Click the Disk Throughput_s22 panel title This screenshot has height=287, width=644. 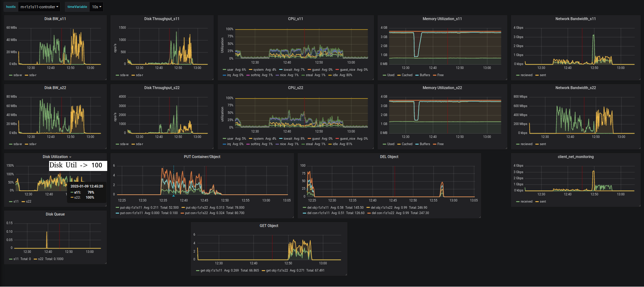(162, 88)
